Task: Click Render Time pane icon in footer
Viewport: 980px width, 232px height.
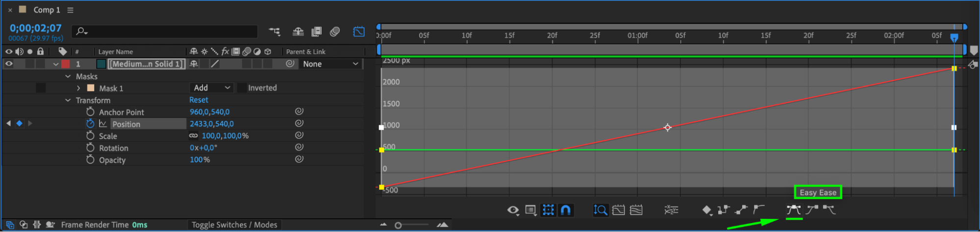Action: [50, 225]
